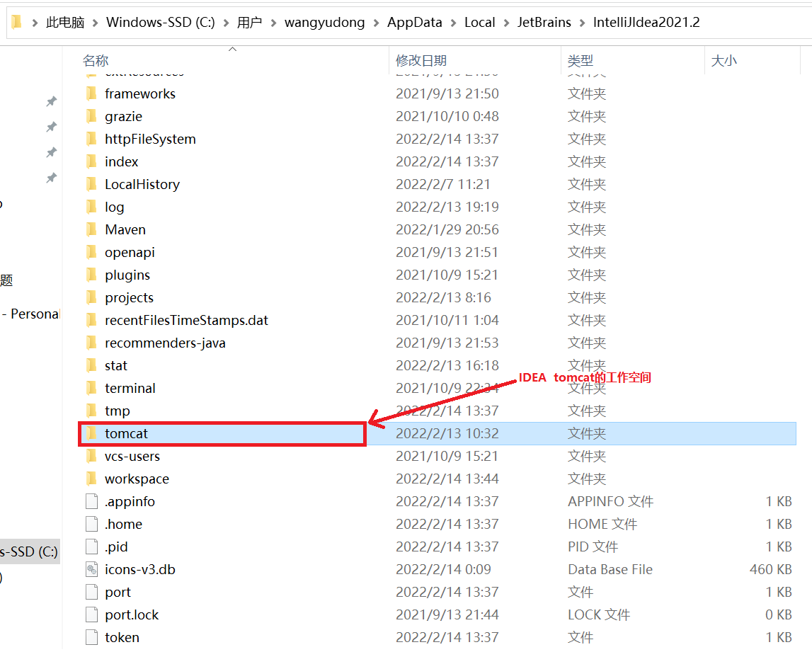Expand the chevron after JetBrains in path
Viewport: 812px width, 652px height.
pyautogui.click(x=582, y=23)
